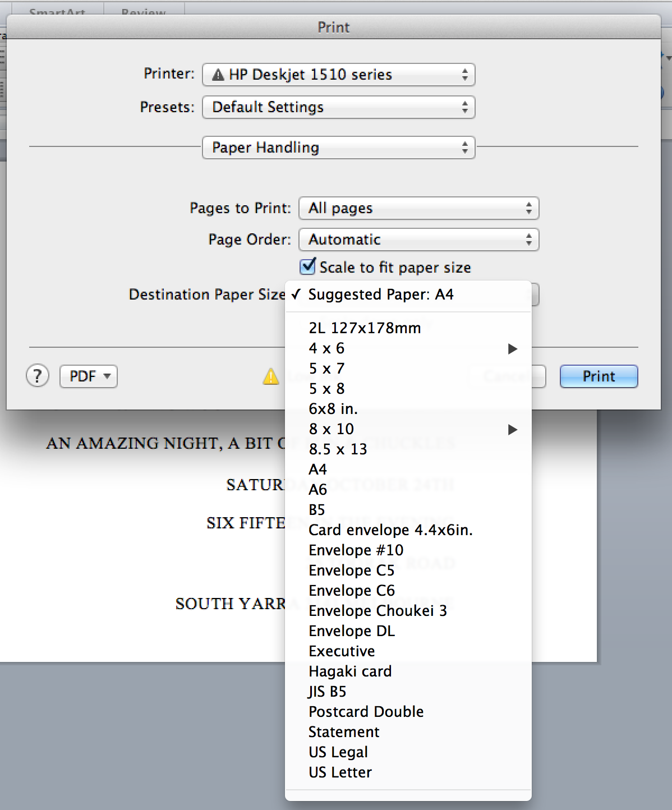The image size is (672, 810).
Task: Open the Page Order Automatic dropdown
Action: coord(419,240)
